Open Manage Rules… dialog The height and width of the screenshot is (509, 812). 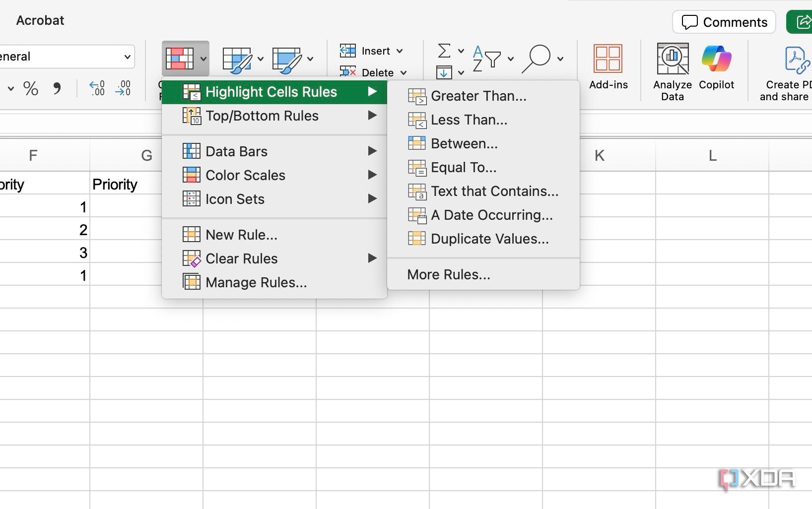[256, 282]
